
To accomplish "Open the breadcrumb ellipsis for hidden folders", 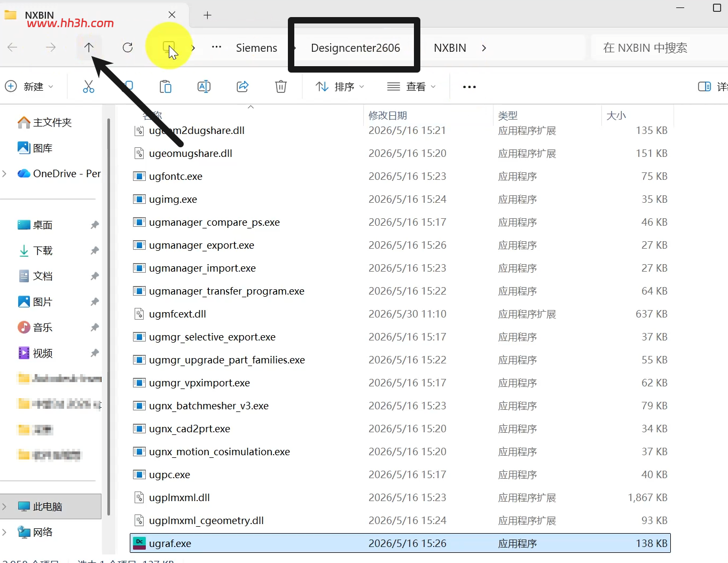I will click(216, 47).
